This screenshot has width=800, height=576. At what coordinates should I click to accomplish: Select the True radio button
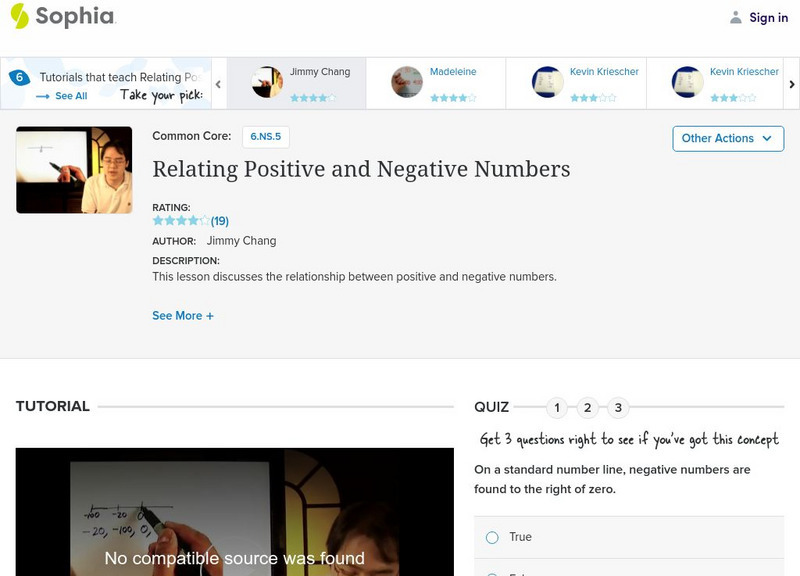click(490, 537)
